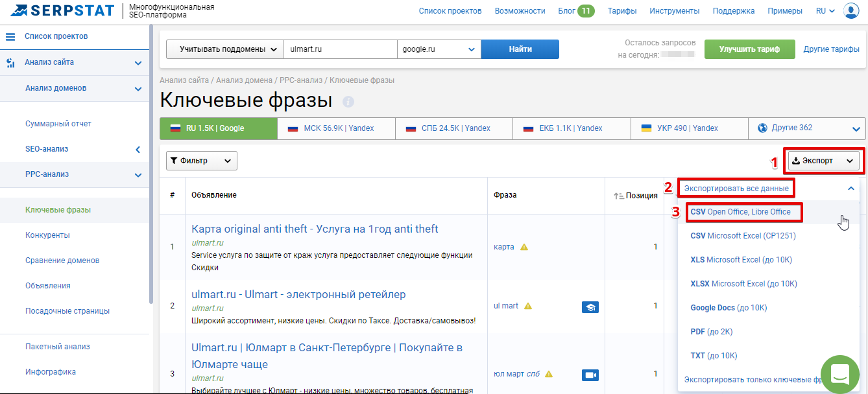Choose XLS Microsoft Excel export

tap(741, 260)
